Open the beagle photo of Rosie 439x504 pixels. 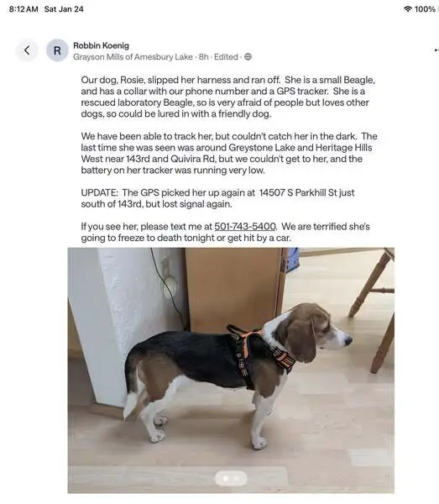click(231, 370)
